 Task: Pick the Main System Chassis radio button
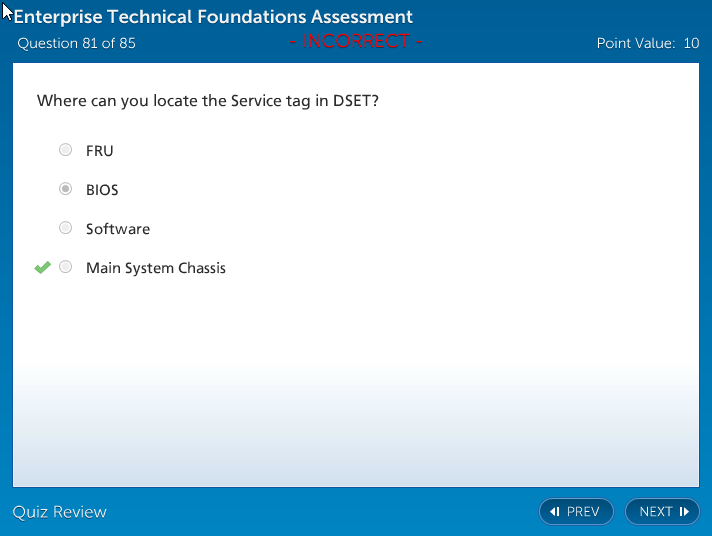click(65, 267)
